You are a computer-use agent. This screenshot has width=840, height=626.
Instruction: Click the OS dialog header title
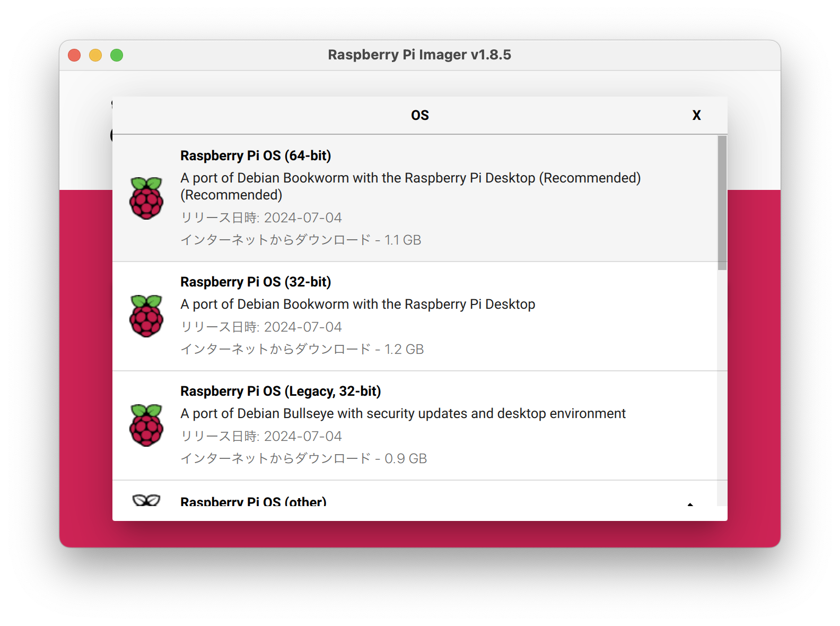(420, 115)
